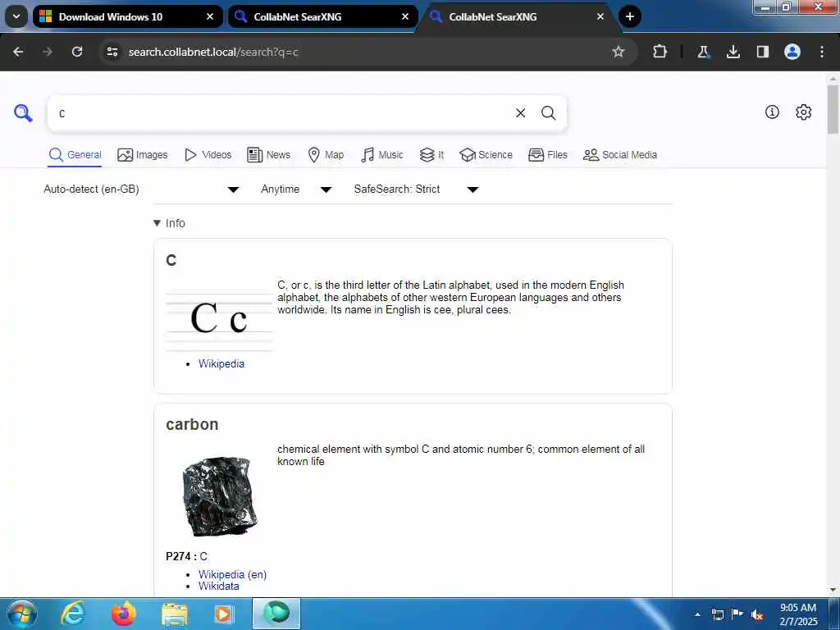Select the Science search category
840x630 pixels.
point(486,155)
